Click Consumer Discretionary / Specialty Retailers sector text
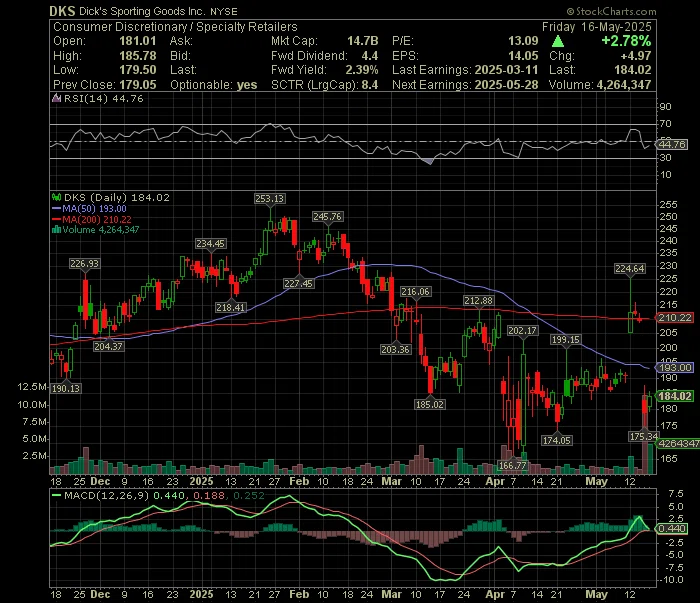700x603 pixels. coord(175,27)
